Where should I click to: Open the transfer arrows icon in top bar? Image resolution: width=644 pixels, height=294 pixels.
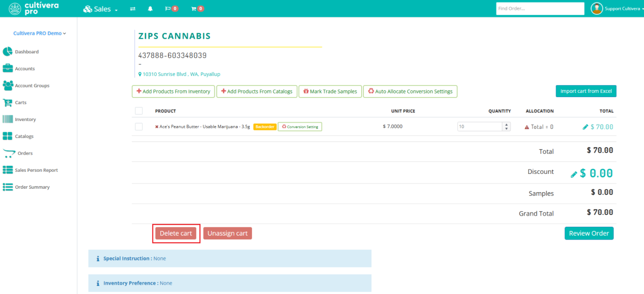pyautogui.click(x=133, y=9)
